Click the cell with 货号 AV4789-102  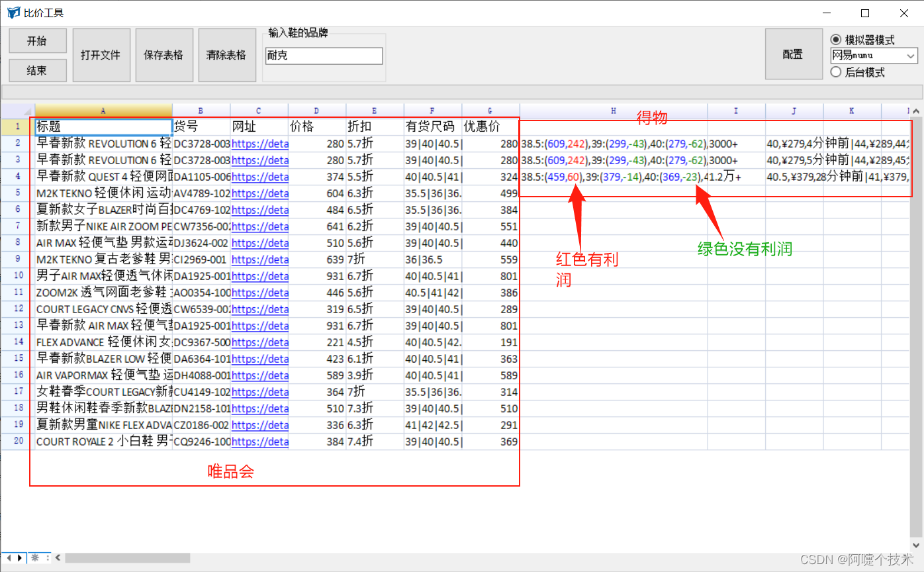tap(201, 193)
